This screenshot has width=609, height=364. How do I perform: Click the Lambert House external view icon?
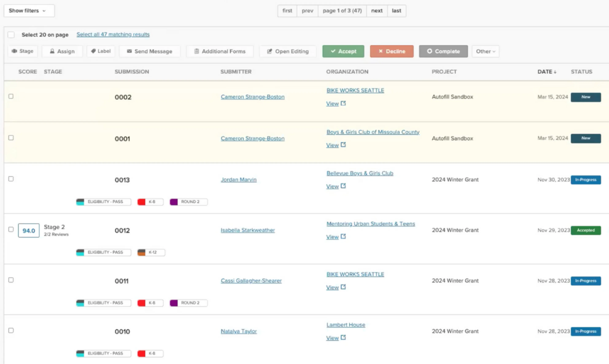pos(343,337)
